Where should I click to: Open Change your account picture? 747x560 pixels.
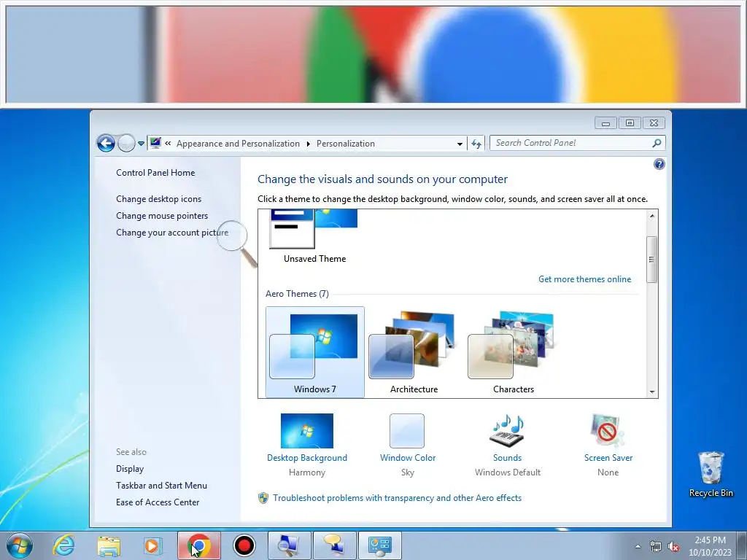point(172,233)
